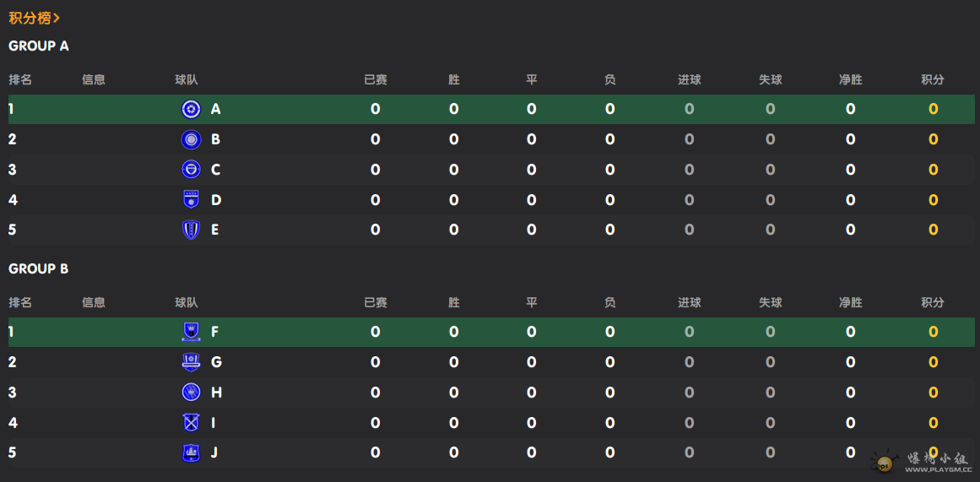Viewport: 980px width, 482px height.
Task: Click team E's shield badge icon
Action: click(x=192, y=230)
